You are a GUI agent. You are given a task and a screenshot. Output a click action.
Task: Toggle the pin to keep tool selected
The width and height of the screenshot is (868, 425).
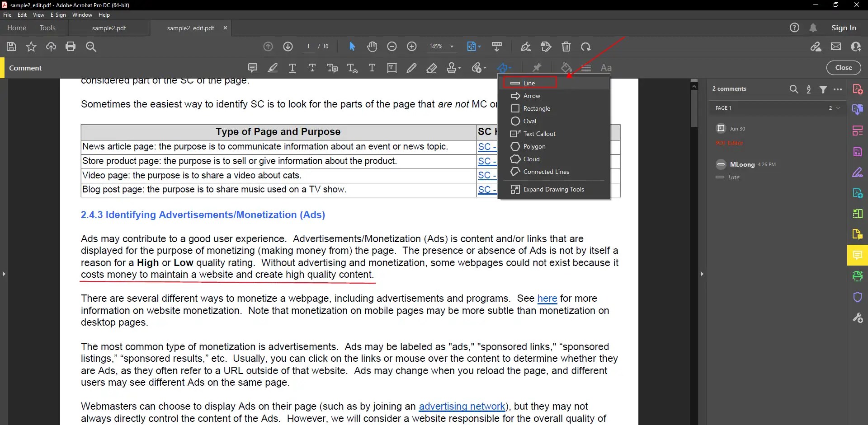537,68
